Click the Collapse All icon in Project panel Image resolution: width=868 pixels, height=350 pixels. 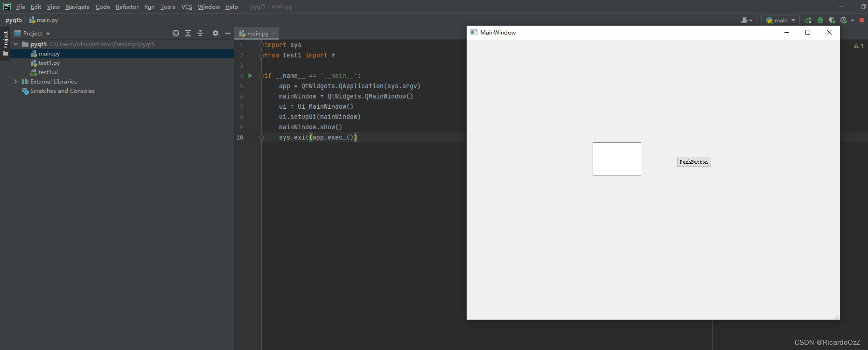click(x=200, y=33)
